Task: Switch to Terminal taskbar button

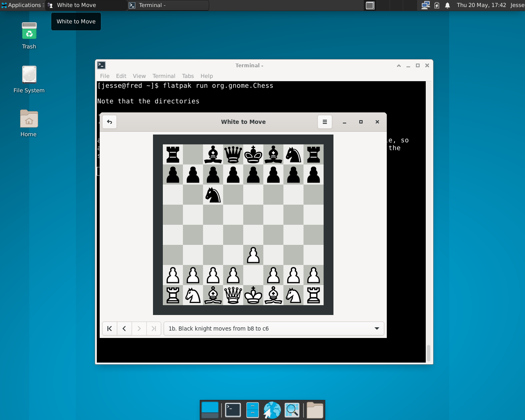Action: [168, 5]
